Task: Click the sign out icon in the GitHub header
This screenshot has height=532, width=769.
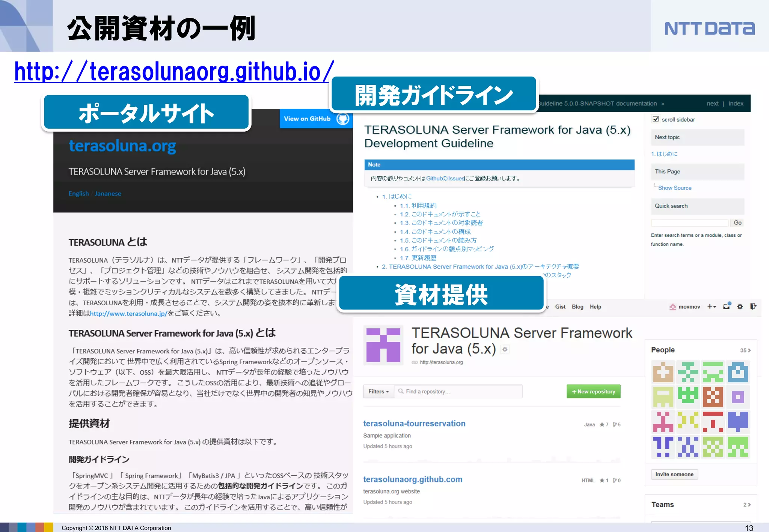Action: tap(753, 307)
